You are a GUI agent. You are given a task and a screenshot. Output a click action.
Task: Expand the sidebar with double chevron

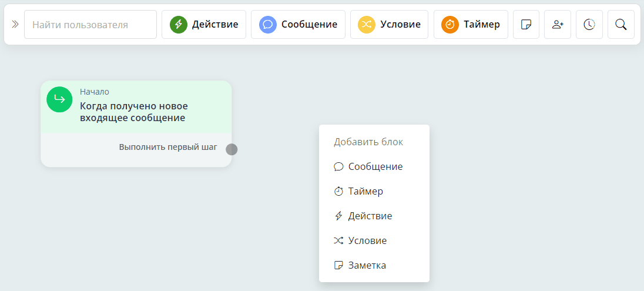(15, 25)
